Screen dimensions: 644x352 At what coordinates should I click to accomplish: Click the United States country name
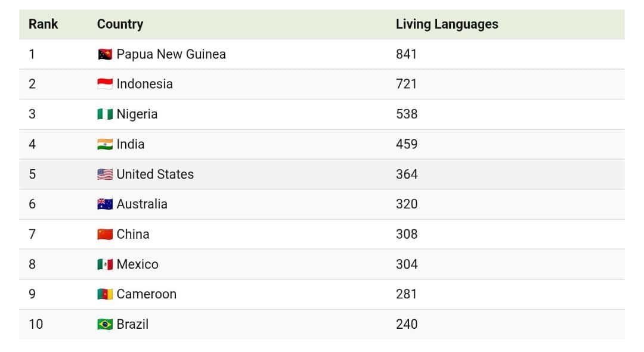[x=155, y=174]
